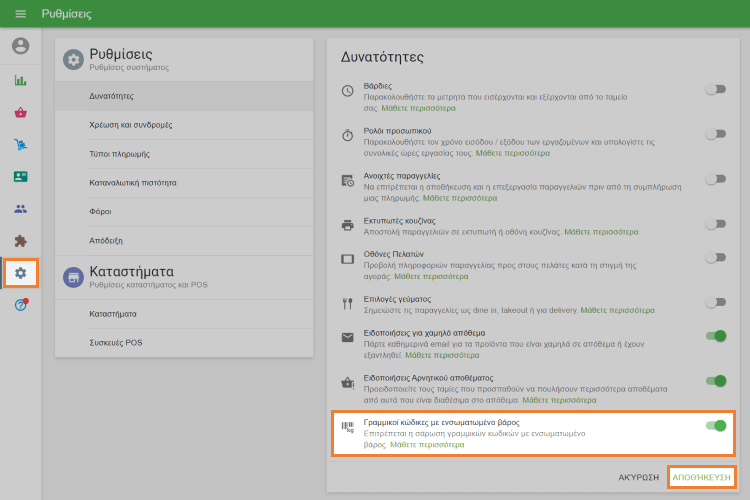Open the settings gear icon in sidebar
750x500 pixels.
(x=20, y=273)
